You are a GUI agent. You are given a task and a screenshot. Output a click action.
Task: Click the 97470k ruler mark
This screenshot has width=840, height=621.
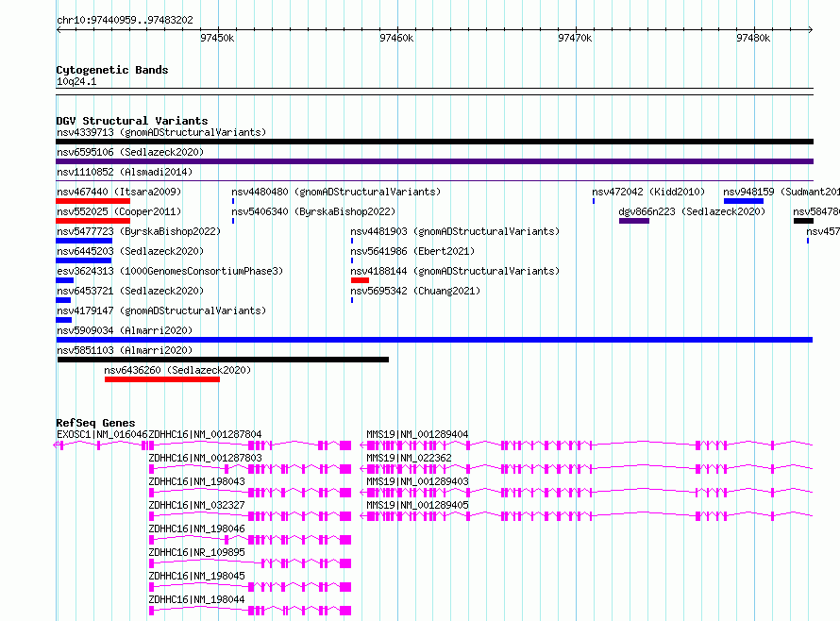click(x=574, y=38)
